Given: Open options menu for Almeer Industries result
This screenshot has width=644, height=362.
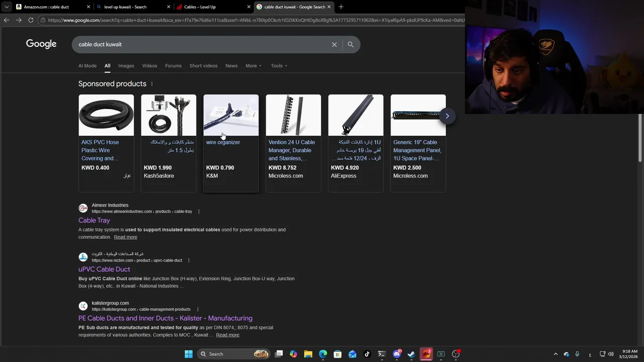Looking at the screenshot, I should 199,212.
